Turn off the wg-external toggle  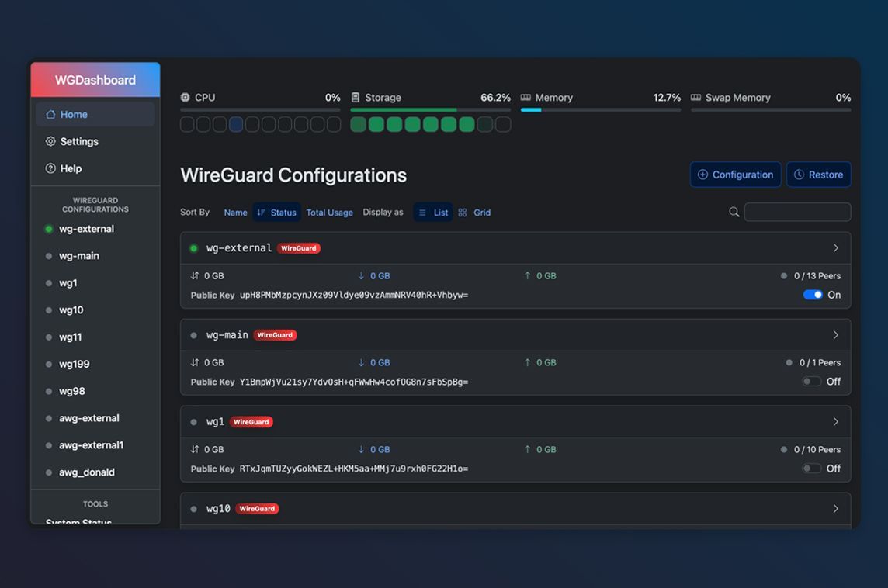click(813, 295)
